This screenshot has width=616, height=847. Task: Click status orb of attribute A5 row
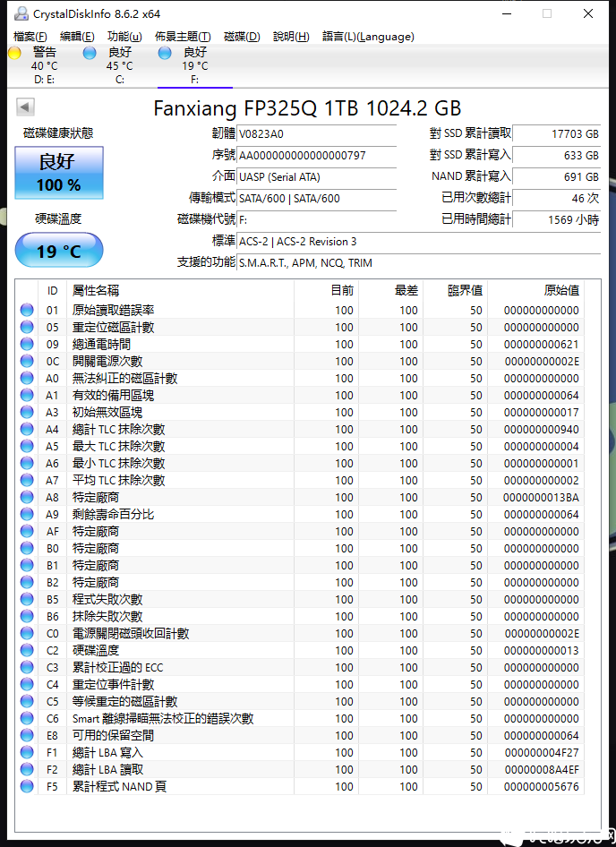27,446
